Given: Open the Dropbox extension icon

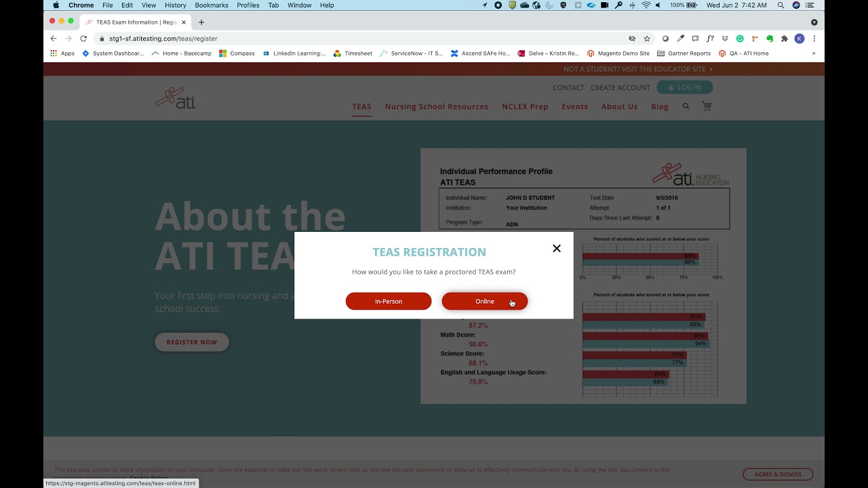Looking at the screenshot, I should [x=725, y=39].
